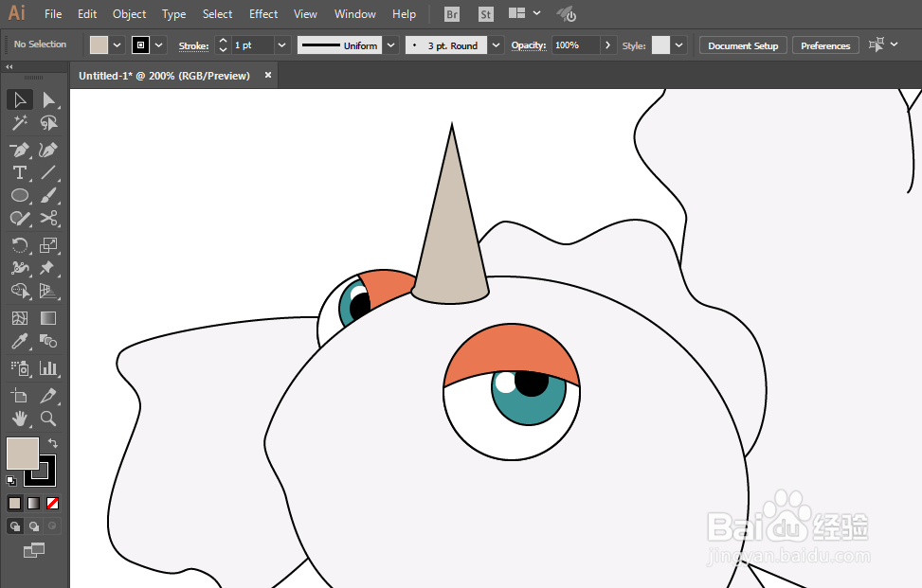Open Adobe Bridge (Br icon)

click(x=452, y=14)
